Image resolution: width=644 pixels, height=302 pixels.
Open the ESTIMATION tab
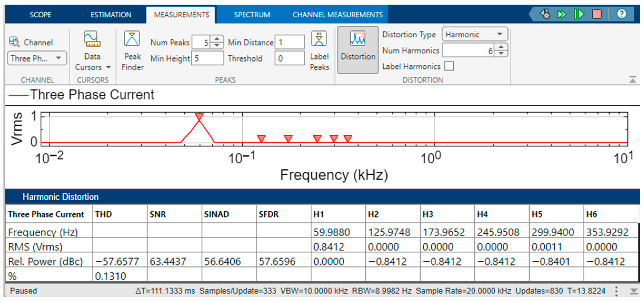click(x=111, y=15)
